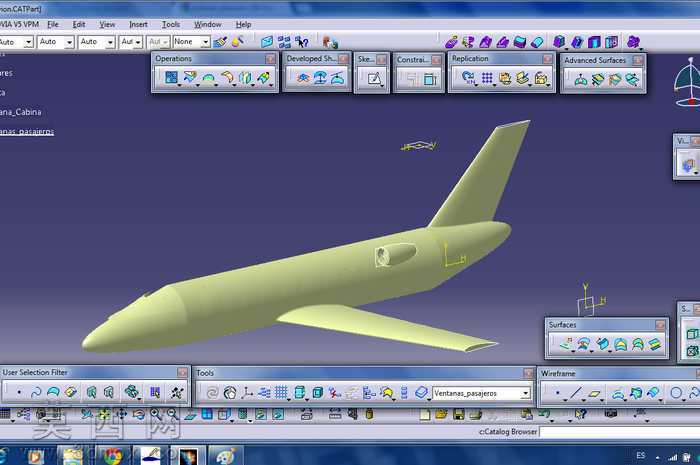Screen dimensions: 700x465
Task: Select the Extrapolate icon in Operations toolbar
Action: click(x=263, y=78)
